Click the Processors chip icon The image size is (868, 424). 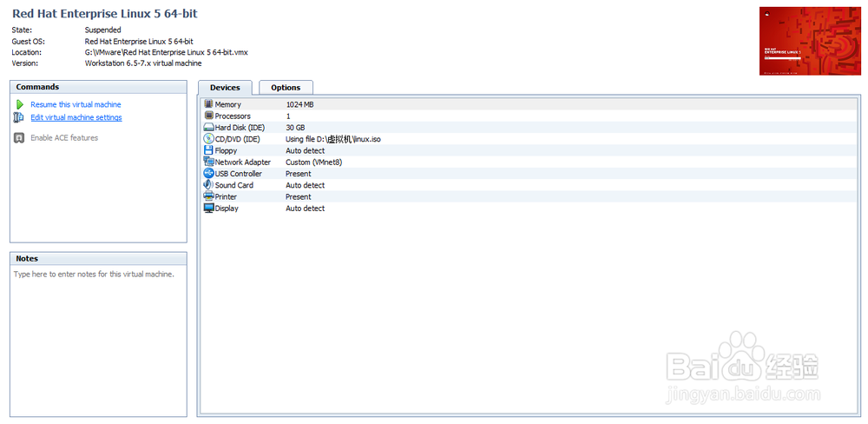(x=208, y=116)
